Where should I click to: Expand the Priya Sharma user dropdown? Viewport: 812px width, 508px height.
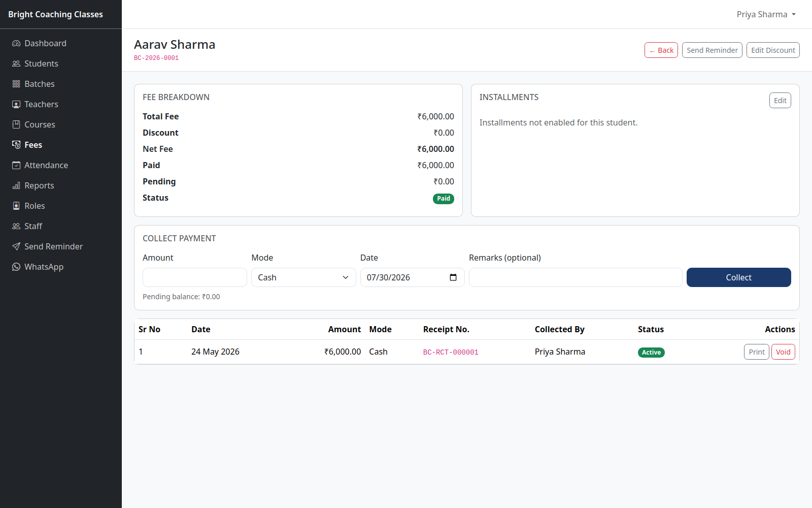pos(766,14)
